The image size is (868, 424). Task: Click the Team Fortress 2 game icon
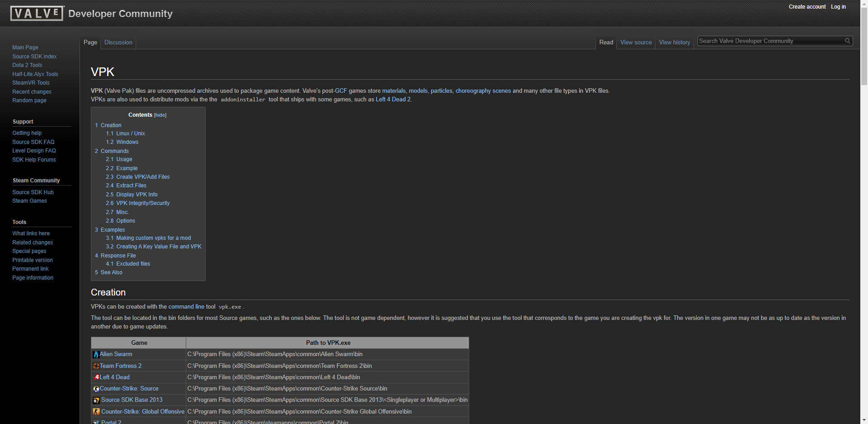click(96, 366)
